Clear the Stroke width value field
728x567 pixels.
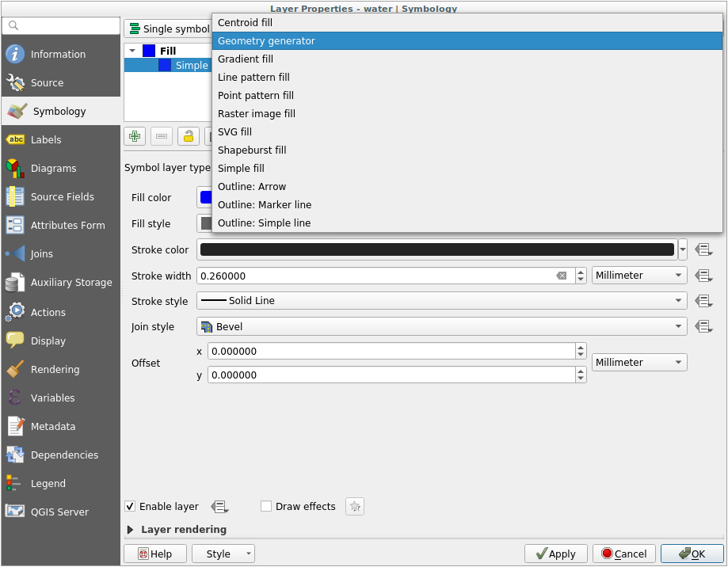click(562, 276)
